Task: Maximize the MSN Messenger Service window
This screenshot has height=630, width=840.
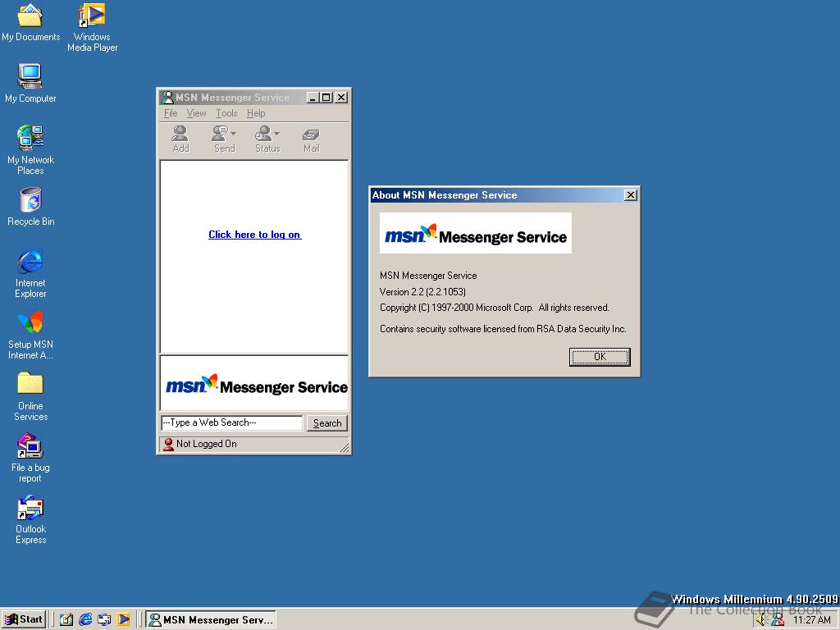Action: [x=326, y=98]
